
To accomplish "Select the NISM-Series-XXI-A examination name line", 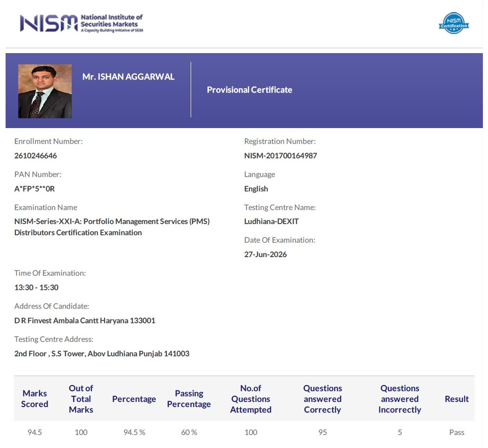I will coord(112,221).
